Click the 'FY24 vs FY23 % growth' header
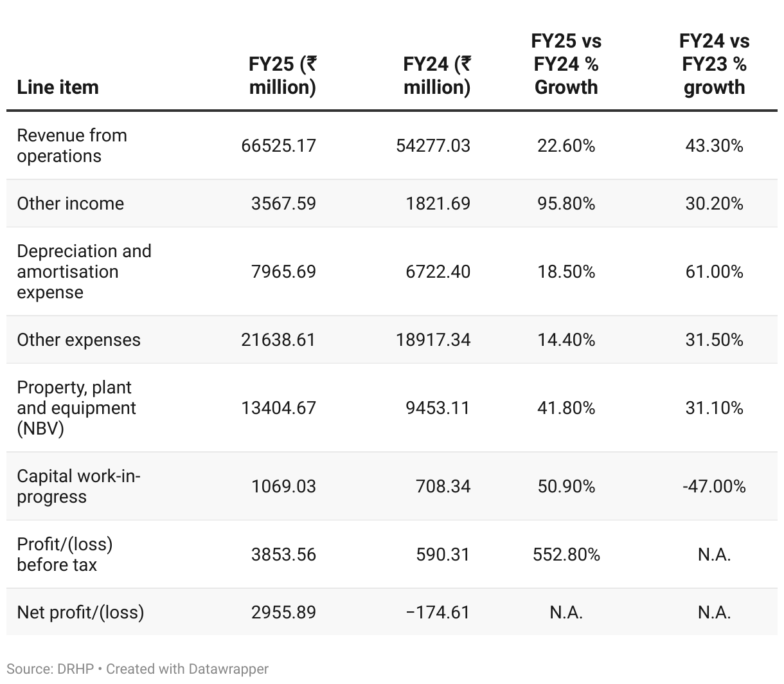Screen dimensions: 784x684 [714, 64]
